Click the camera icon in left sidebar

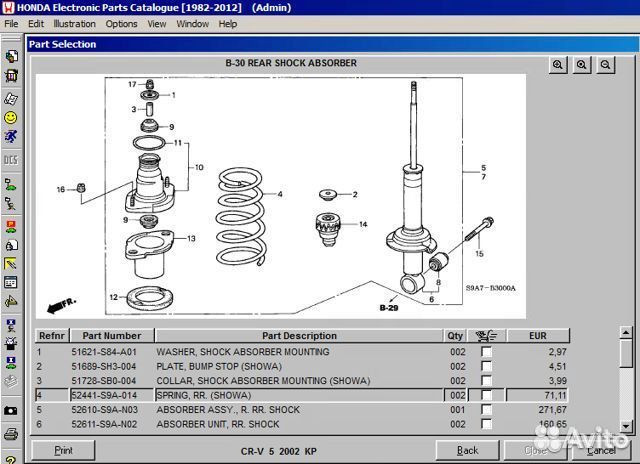coord(10,410)
